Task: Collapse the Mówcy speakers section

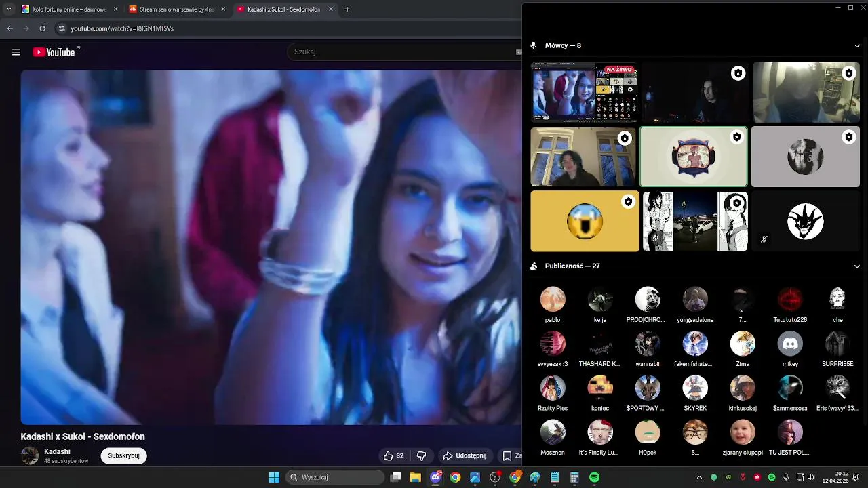Action: click(857, 45)
